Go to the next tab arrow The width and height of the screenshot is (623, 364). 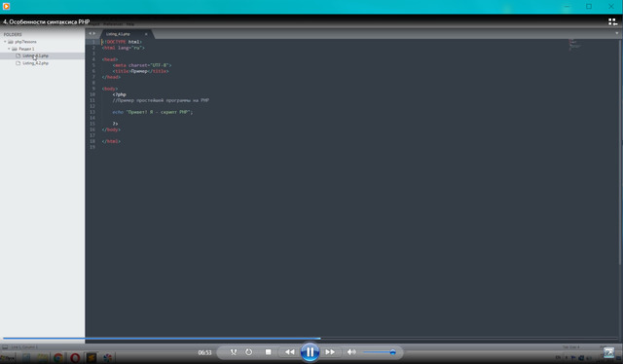tap(94, 33)
